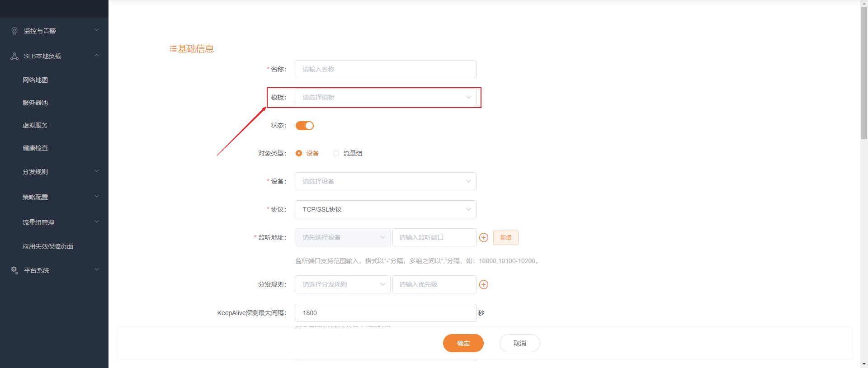
Task: Open the 模板 template dropdown
Action: pos(386,97)
